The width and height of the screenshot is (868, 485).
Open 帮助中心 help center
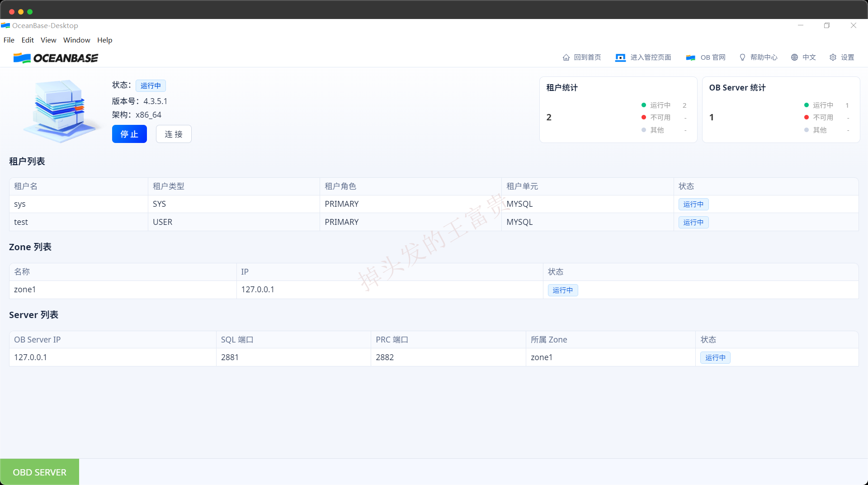(x=764, y=57)
